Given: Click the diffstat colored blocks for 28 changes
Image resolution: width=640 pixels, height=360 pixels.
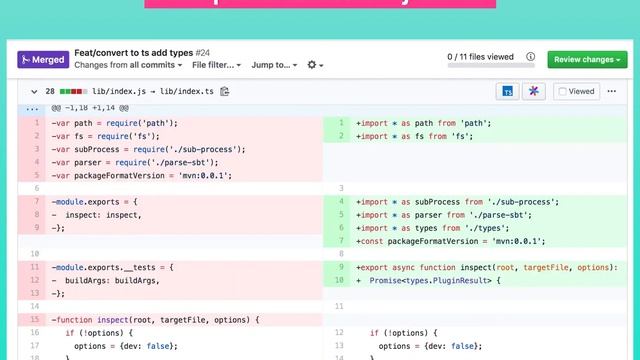Looking at the screenshot, I should click(x=73, y=91).
